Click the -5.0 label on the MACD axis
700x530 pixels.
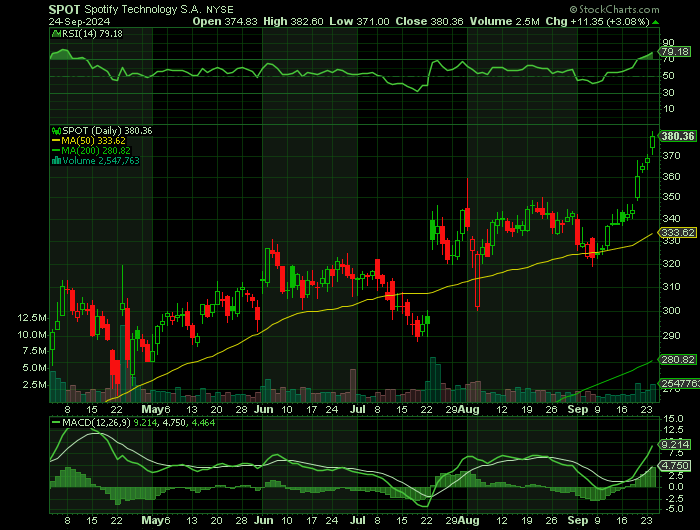point(673,509)
